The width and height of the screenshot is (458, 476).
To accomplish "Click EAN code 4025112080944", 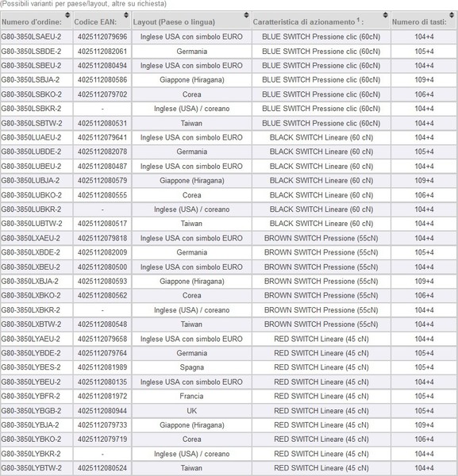I will coord(102,411).
